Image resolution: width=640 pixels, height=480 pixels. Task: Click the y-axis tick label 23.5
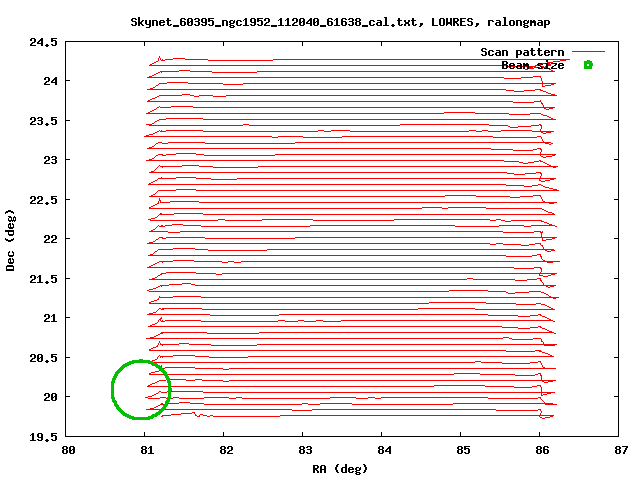[43, 121]
